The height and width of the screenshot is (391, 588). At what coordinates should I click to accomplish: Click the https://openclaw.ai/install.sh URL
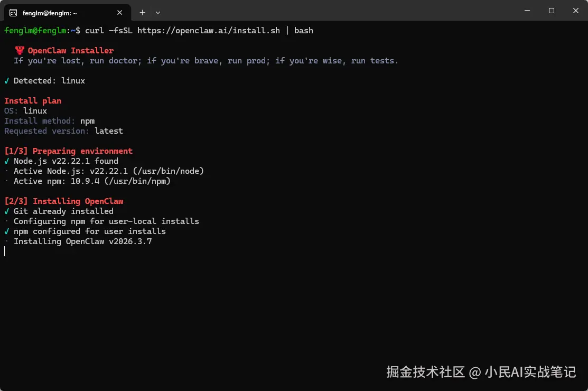coord(209,31)
